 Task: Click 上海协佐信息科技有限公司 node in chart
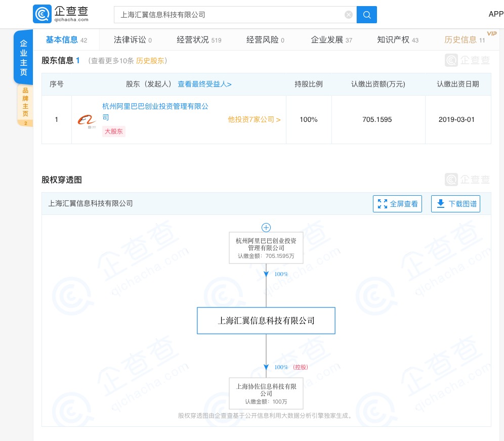click(x=266, y=389)
